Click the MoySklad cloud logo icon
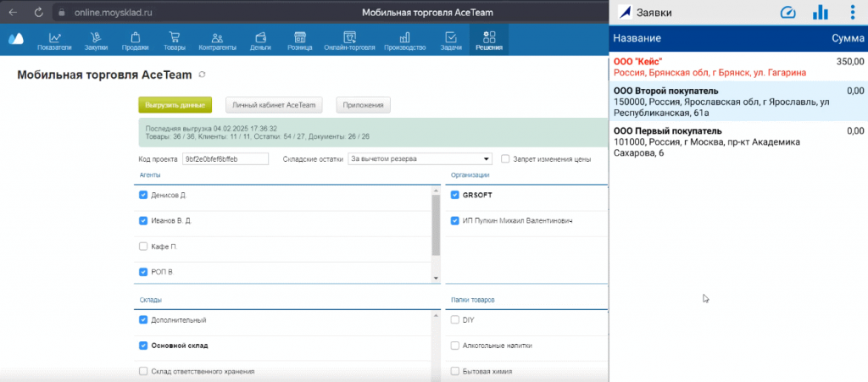Viewport: 868px width, 382px height. 15,39
